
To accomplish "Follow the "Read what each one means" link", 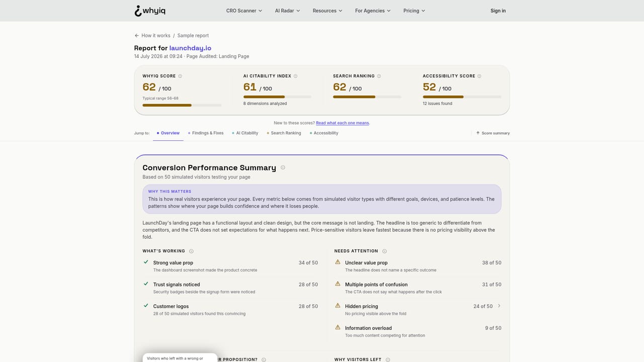I will coord(343,123).
